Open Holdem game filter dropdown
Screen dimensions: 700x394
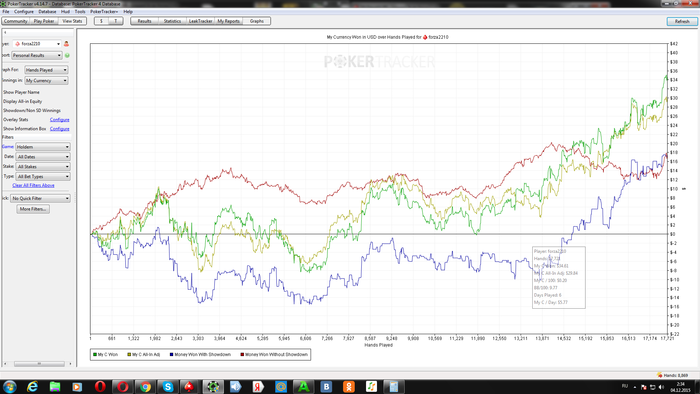(43, 147)
